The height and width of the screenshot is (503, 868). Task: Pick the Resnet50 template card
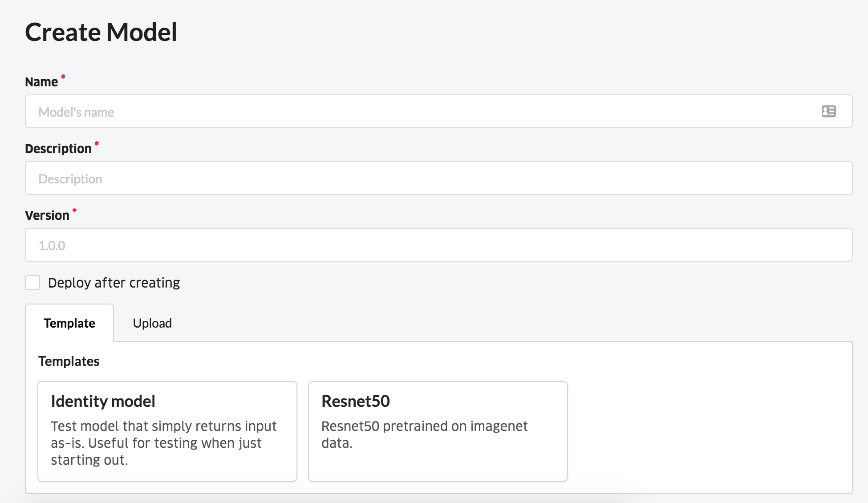438,431
